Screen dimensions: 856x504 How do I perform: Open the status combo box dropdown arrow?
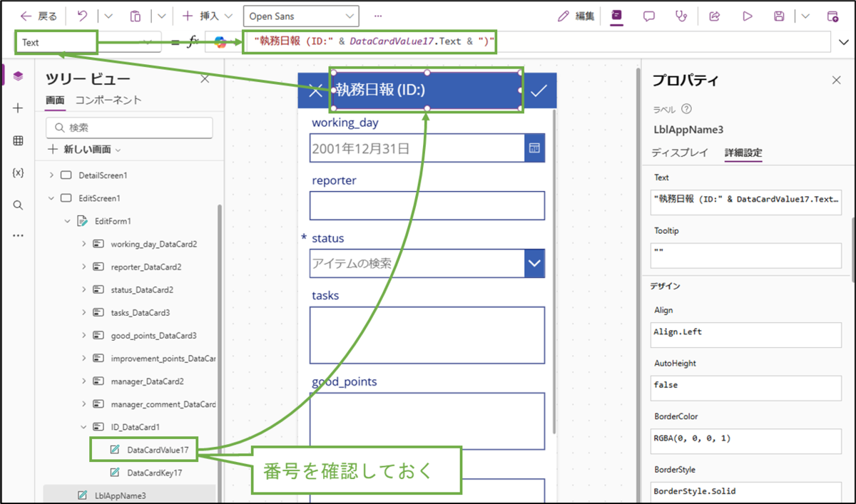tap(534, 263)
